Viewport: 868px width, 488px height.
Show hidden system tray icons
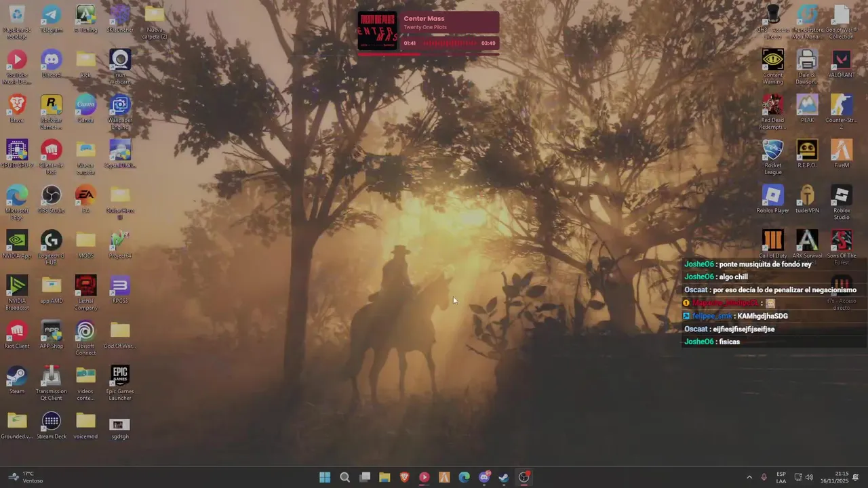(749, 477)
